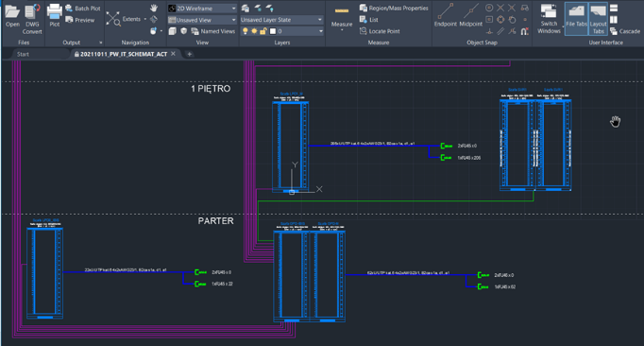Activate the Pan hand tool
Screen dimensions: 644x346
click(154, 8)
